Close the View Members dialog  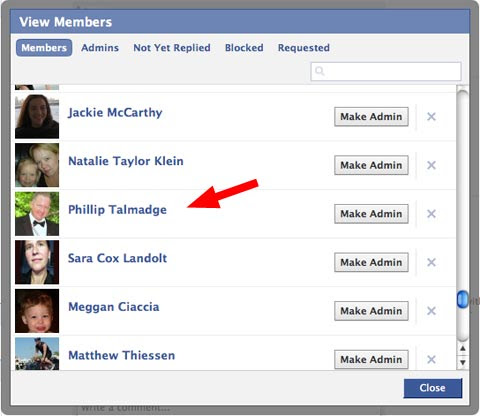[433, 388]
